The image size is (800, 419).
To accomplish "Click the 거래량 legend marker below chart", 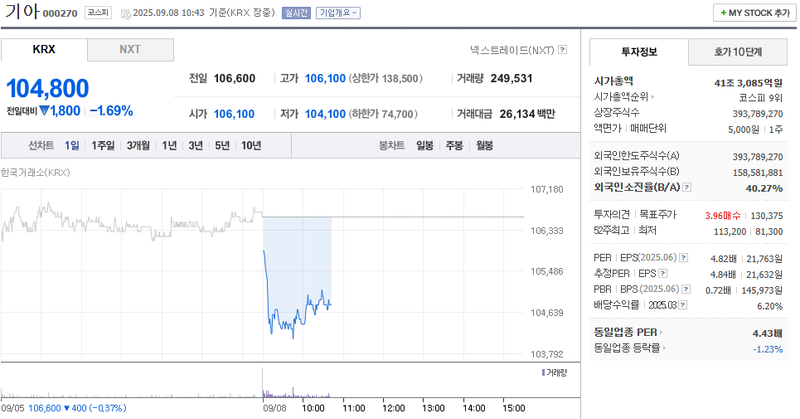I will pos(543,373).
